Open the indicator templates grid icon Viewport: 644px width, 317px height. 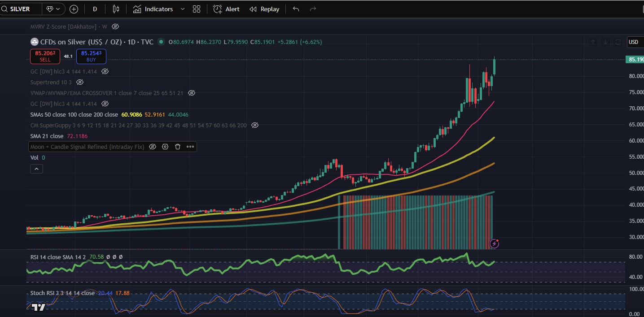(x=196, y=9)
